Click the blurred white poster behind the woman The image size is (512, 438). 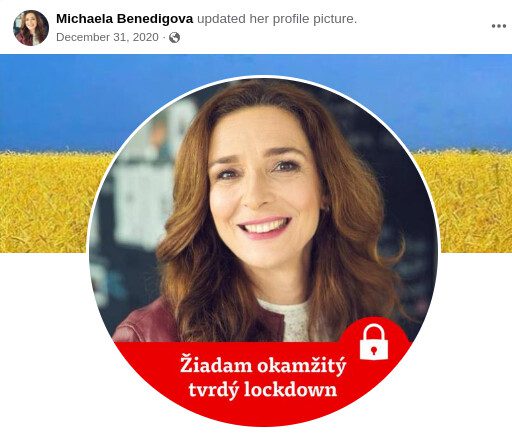(x=143, y=197)
